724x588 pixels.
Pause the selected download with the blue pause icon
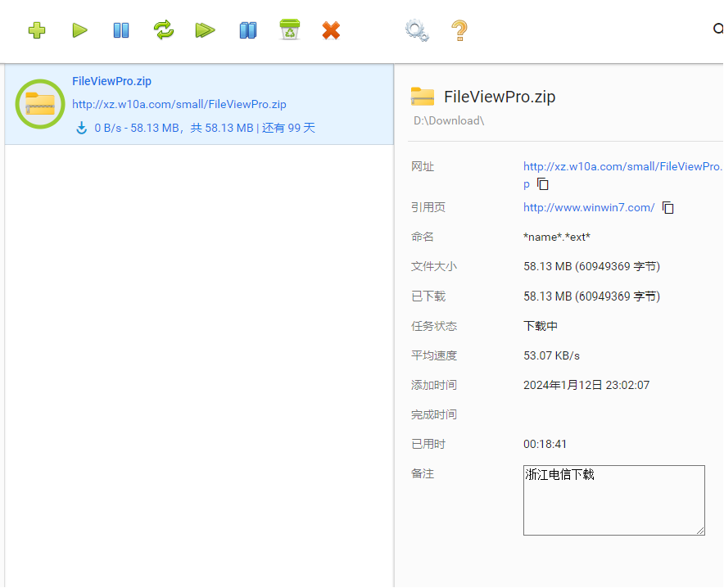121,30
